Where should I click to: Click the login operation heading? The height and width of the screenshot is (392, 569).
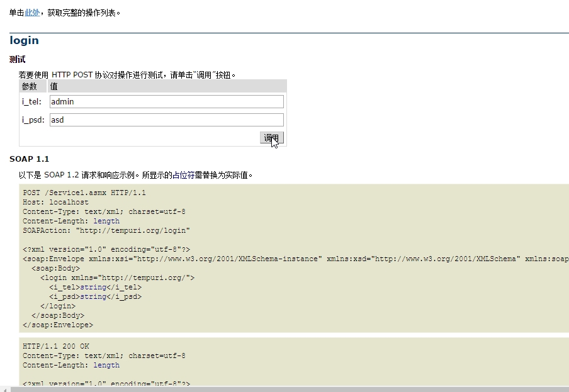24,40
